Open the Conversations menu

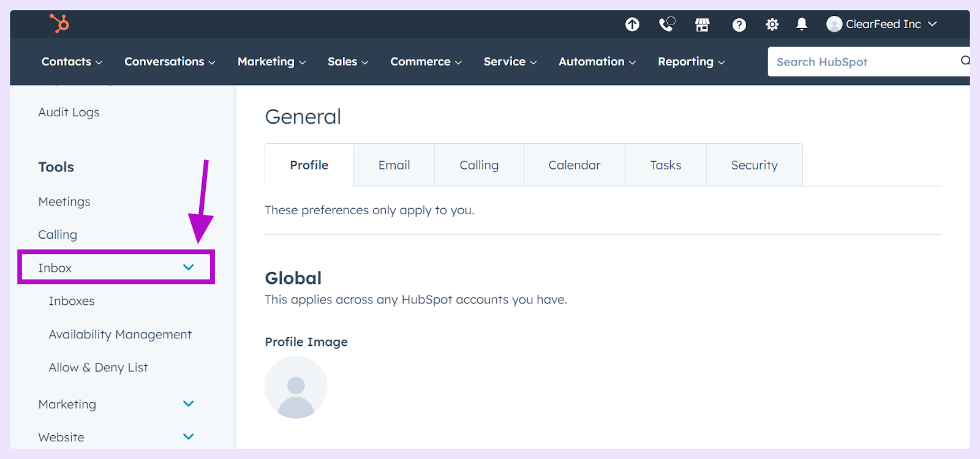coord(170,62)
